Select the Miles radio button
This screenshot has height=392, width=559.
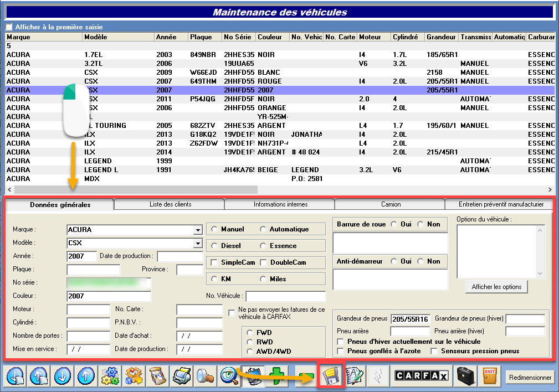(x=263, y=279)
